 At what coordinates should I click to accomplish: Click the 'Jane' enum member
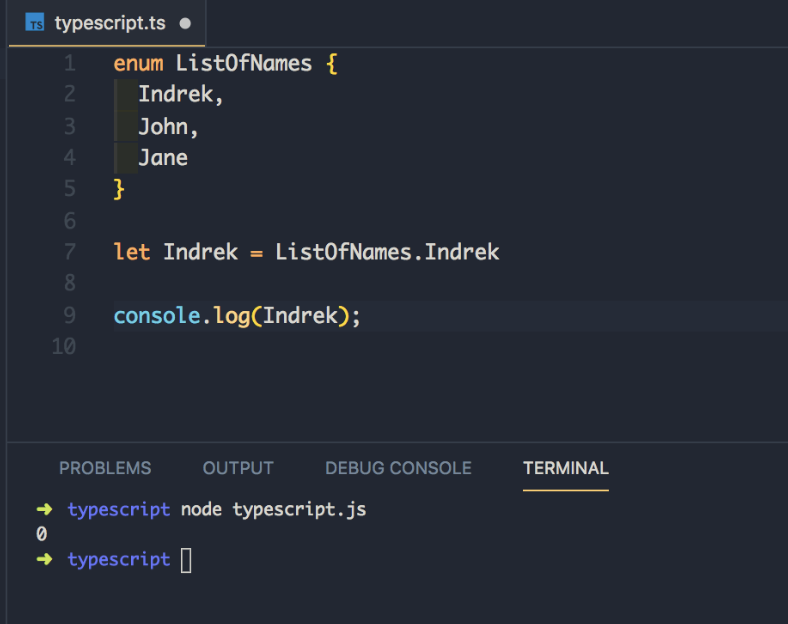pyautogui.click(x=163, y=158)
